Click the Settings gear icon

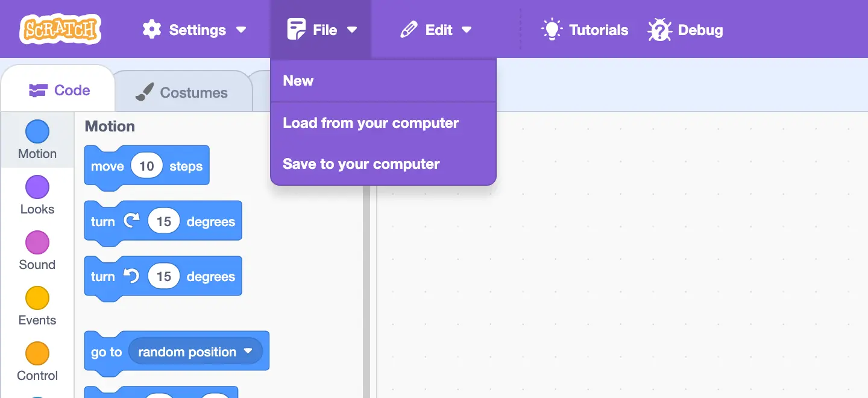[x=151, y=30]
